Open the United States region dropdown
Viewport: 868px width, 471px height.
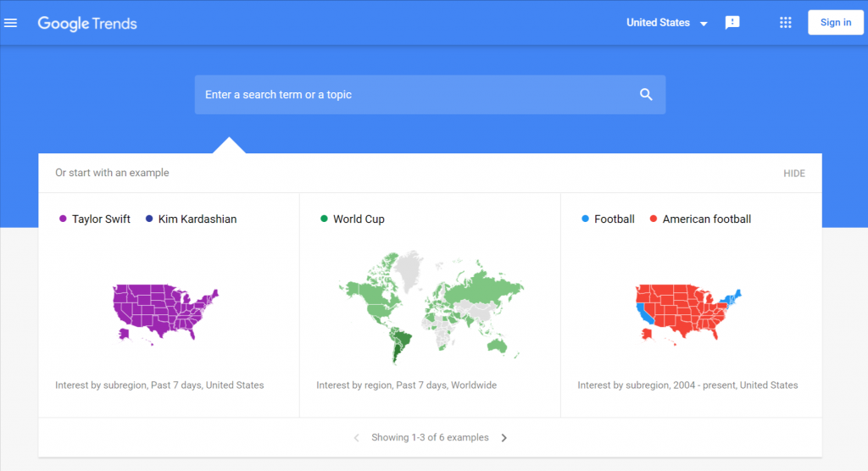667,23
